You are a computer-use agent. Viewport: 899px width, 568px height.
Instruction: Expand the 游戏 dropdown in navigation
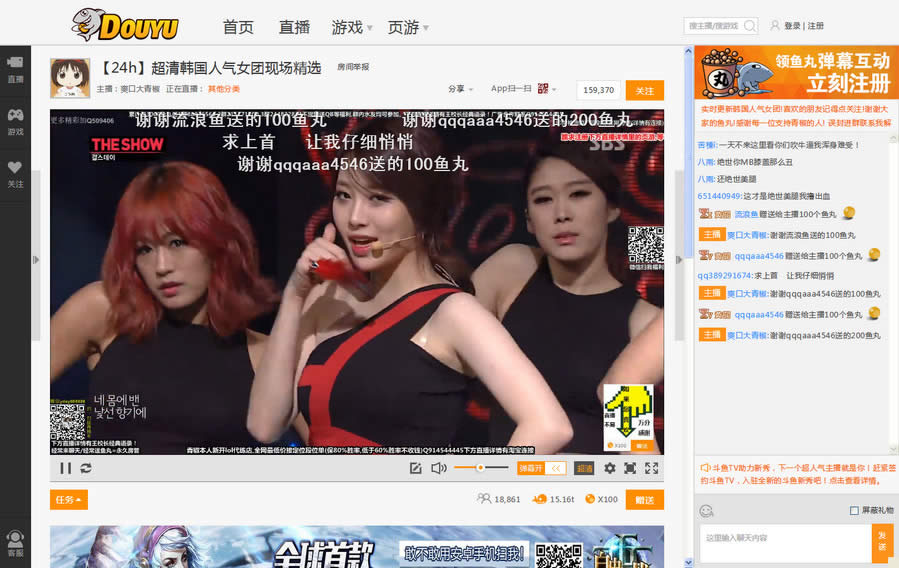point(352,27)
